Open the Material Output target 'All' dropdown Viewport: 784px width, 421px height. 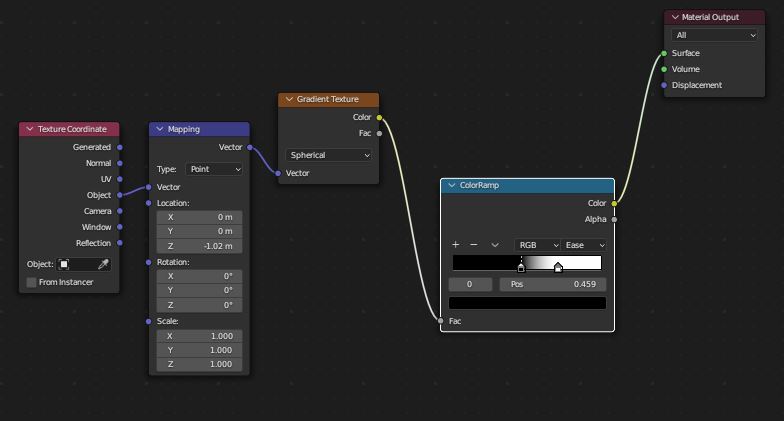715,35
